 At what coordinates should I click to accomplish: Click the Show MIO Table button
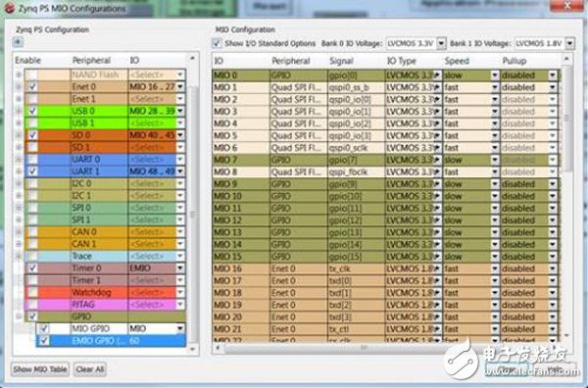coord(40,369)
